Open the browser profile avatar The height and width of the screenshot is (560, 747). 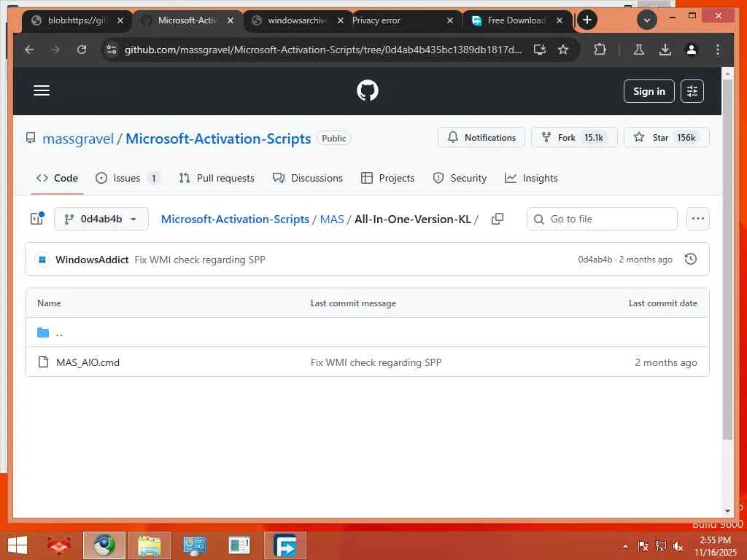(692, 50)
